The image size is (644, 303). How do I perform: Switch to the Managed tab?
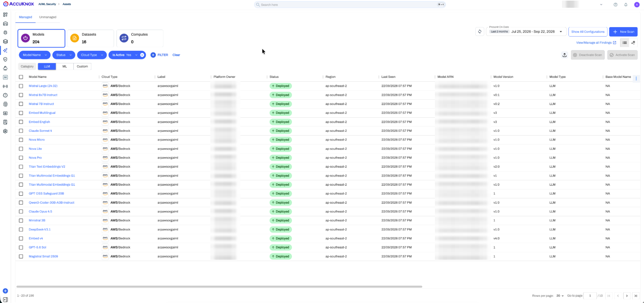[x=25, y=17]
